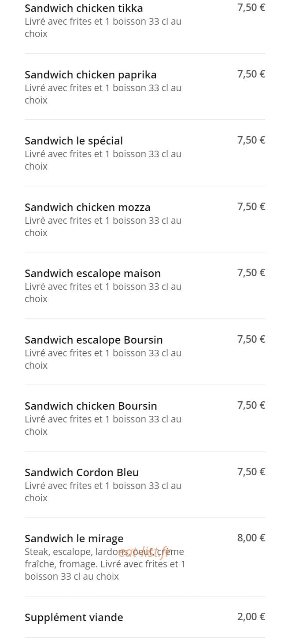Image resolution: width=299 pixels, height=644 pixels.
Task: Select Sandwich chicken Boursin
Action: [145, 418]
